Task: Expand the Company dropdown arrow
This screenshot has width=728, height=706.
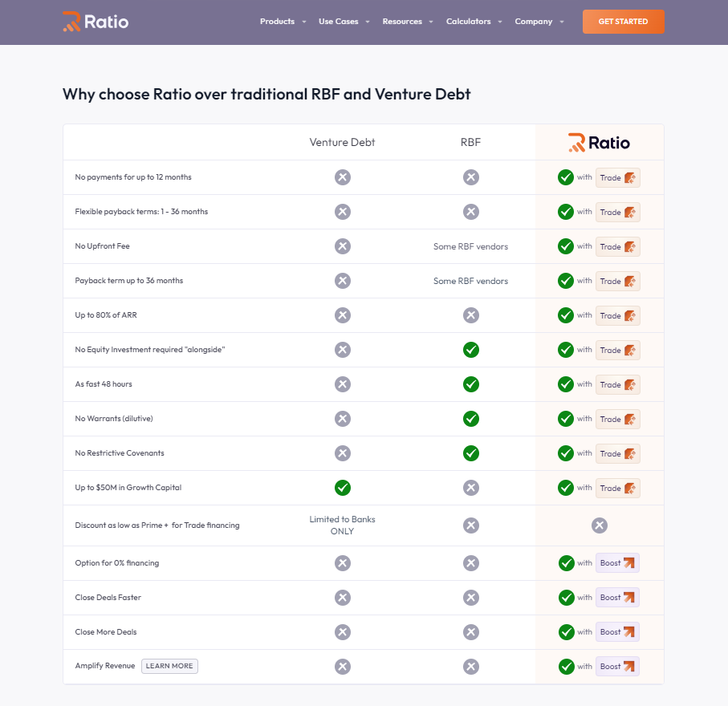Action: click(x=562, y=22)
